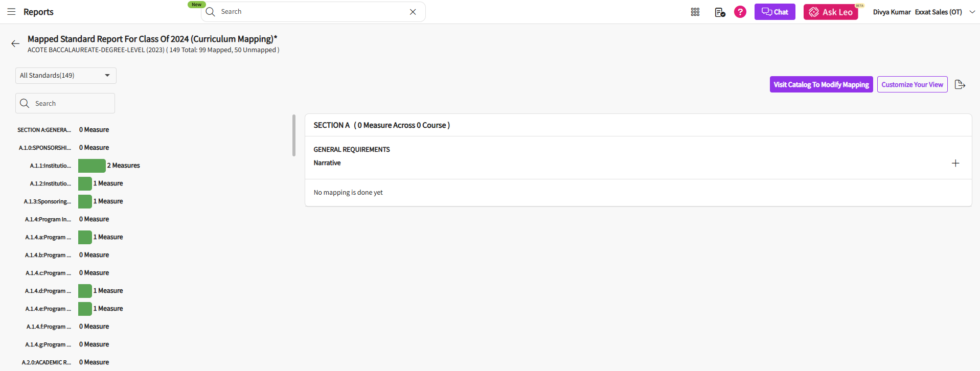Open the hamburger navigation menu
Viewport: 980px width, 371px height.
(x=11, y=12)
